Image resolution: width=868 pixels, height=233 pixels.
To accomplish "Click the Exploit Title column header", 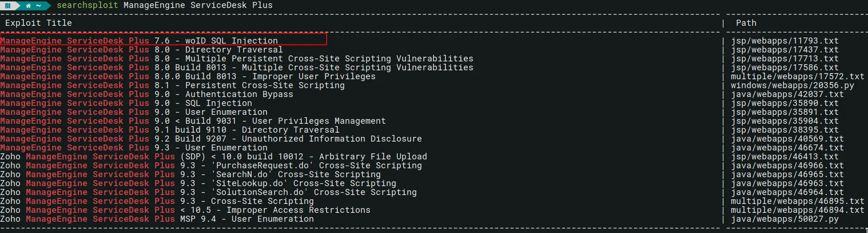I will coord(38,23).
